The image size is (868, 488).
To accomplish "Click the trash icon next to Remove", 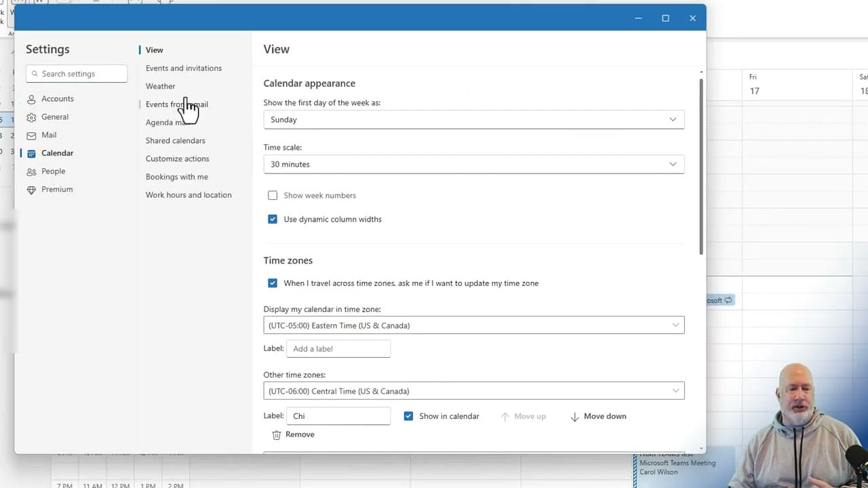I will 276,434.
